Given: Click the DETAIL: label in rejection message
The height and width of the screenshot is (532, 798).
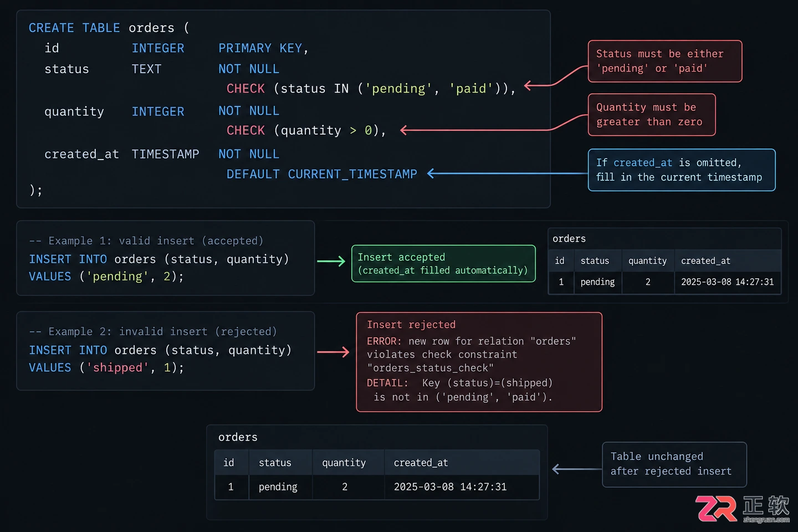Looking at the screenshot, I should [387, 383].
